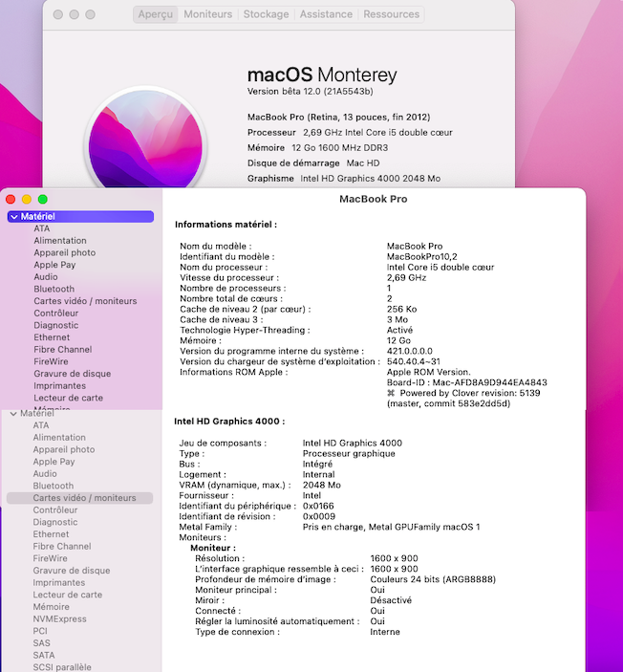Click the Board-ID Mac-AFD8A9D944EA4843 text

coord(466,382)
